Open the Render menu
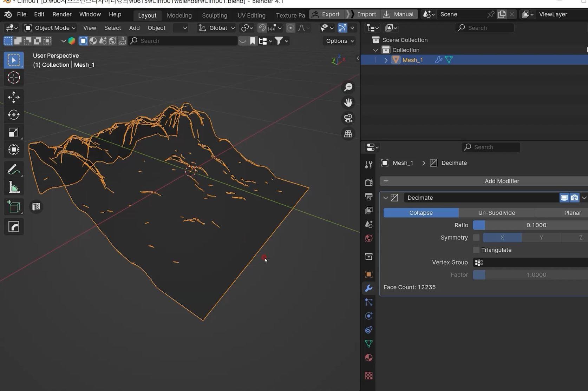 point(62,14)
